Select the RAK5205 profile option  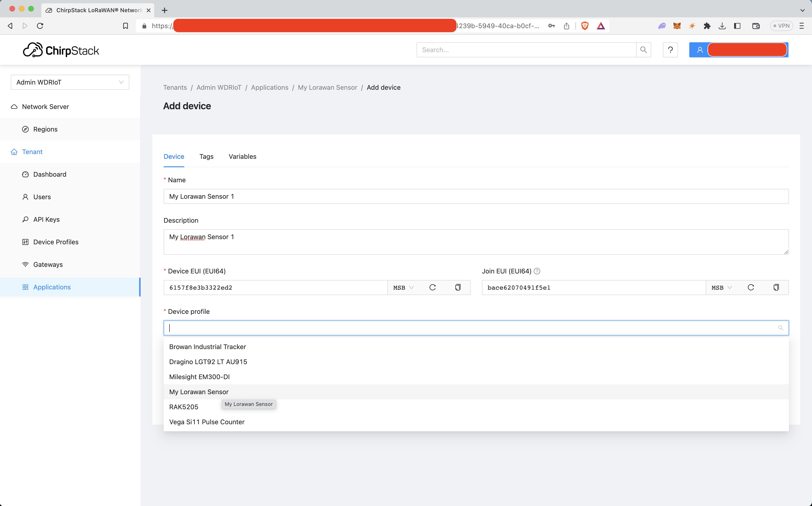(x=184, y=407)
